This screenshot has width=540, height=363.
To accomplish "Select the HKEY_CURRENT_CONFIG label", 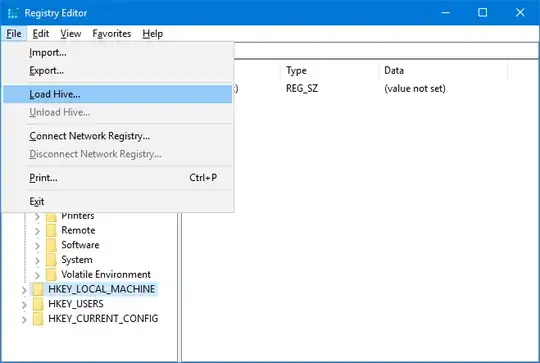I will coord(103,319).
